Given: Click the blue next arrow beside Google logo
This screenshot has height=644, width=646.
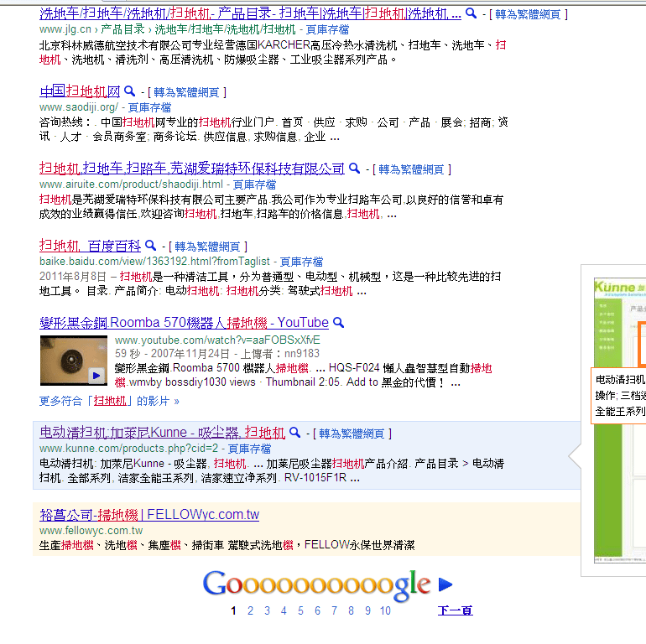Looking at the screenshot, I should tap(445, 584).
